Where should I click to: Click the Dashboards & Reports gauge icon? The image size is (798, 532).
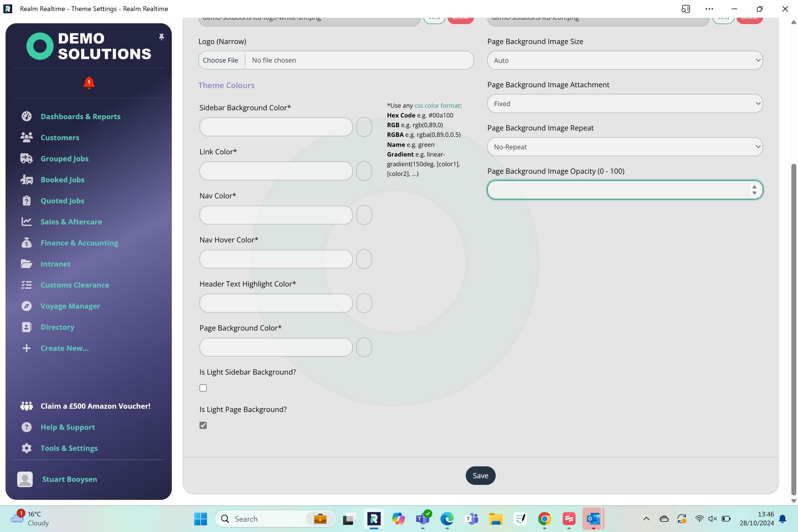click(x=27, y=116)
